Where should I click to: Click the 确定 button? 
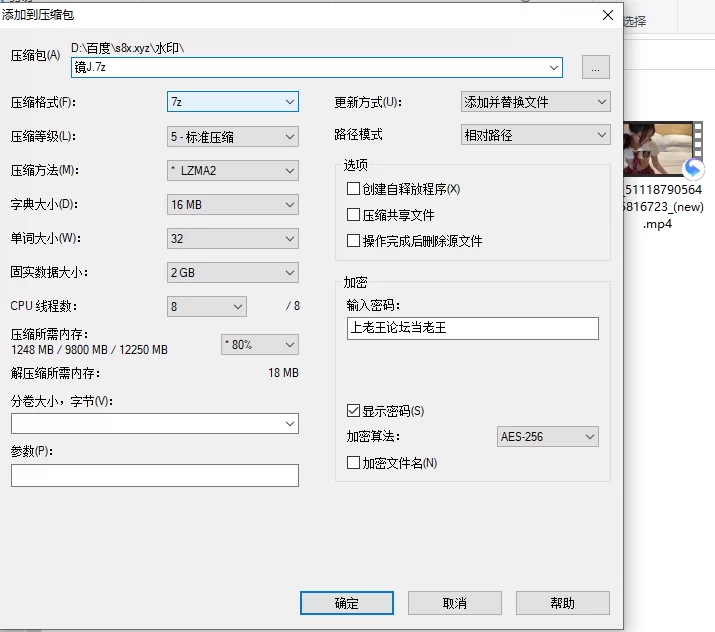(347, 603)
